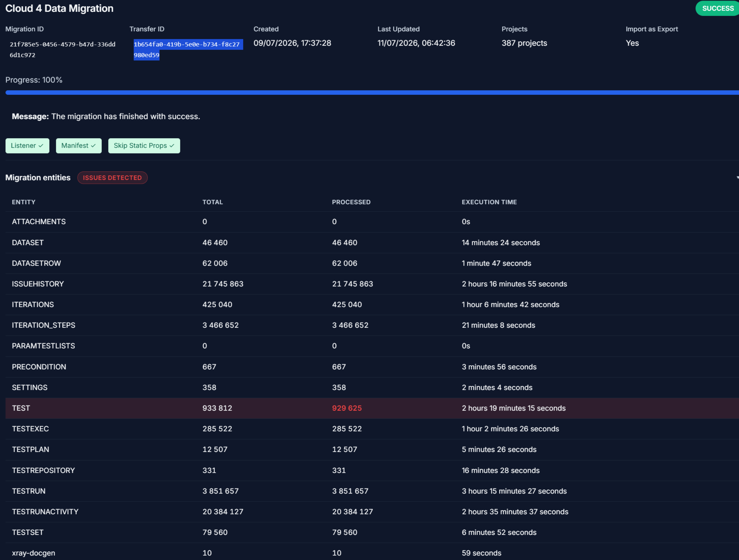Click the 21 minutes 8 seconds execution time
The height and width of the screenshot is (560, 739).
pos(498,325)
